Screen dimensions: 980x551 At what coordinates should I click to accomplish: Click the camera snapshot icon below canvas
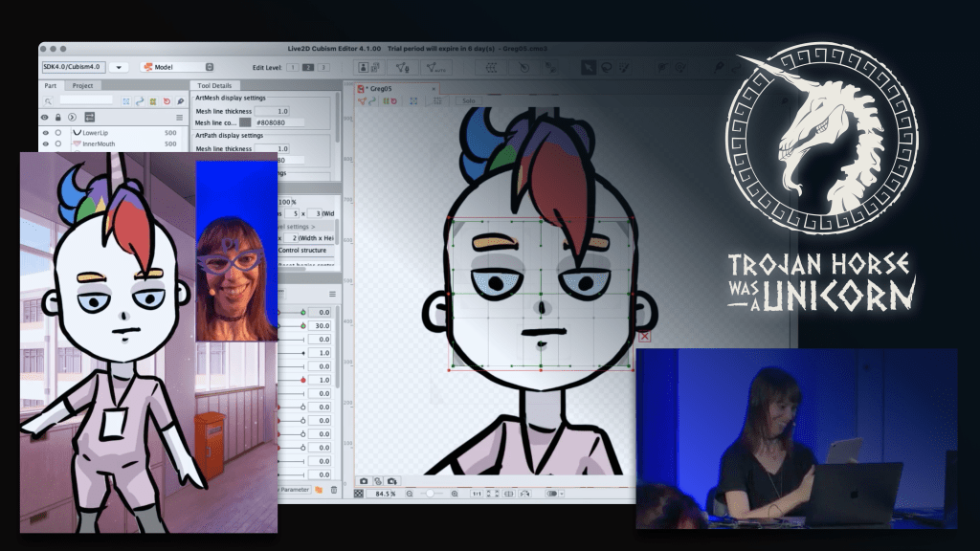364,481
